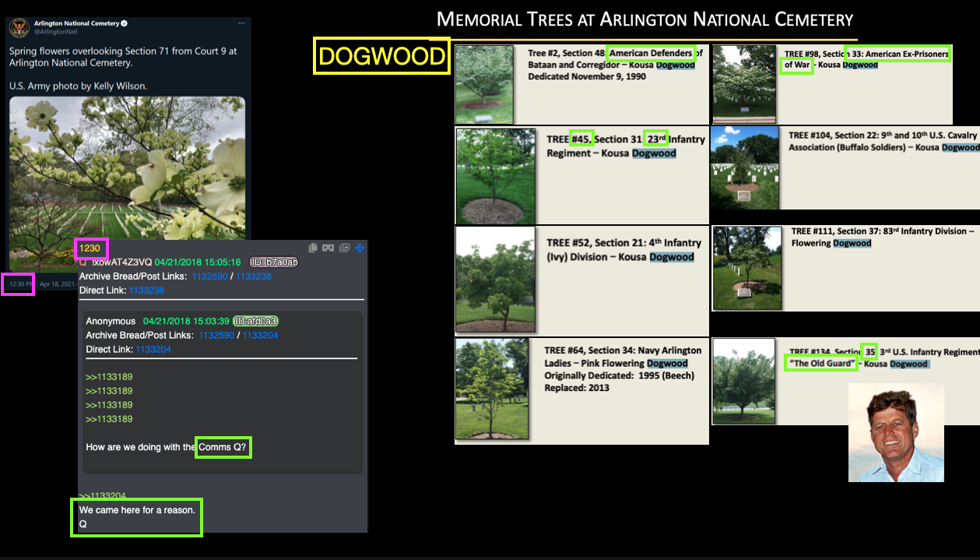Image resolution: width=980 pixels, height=560 pixels.
Task: Click 'Flowering Dogwood' under Tree #111
Action: point(831,243)
